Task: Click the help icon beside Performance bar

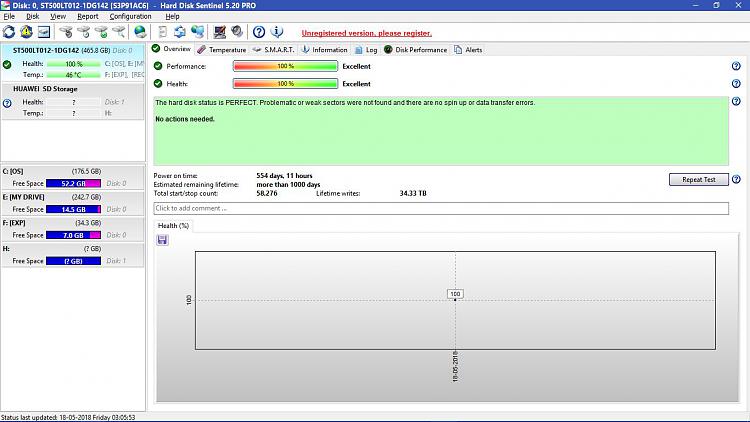Action: [x=736, y=66]
